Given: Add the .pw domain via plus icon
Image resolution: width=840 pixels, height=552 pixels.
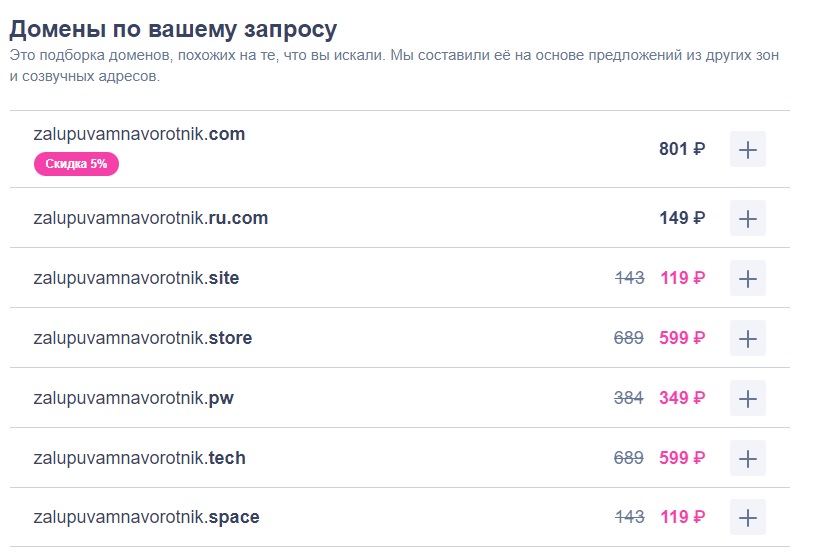Looking at the screenshot, I should click(x=748, y=398).
